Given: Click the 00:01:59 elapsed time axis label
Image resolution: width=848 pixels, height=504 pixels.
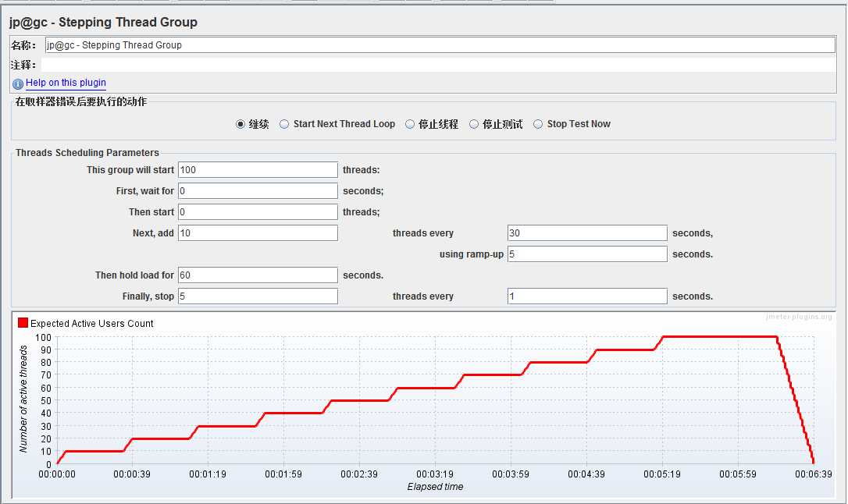Looking at the screenshot, I should click(x=283, y=474).
